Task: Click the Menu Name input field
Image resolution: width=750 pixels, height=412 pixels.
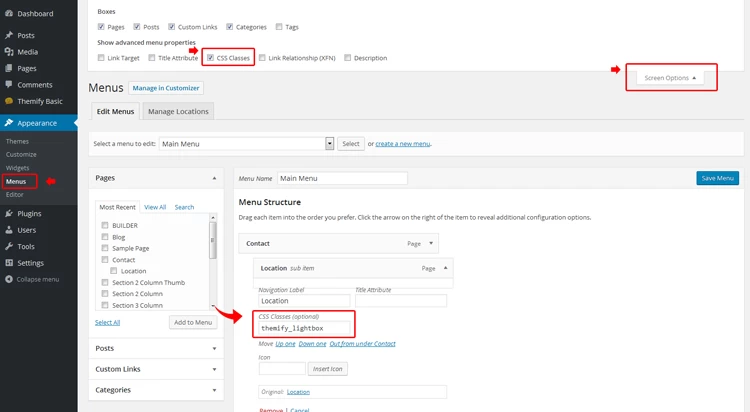Action: click(342, 178)
